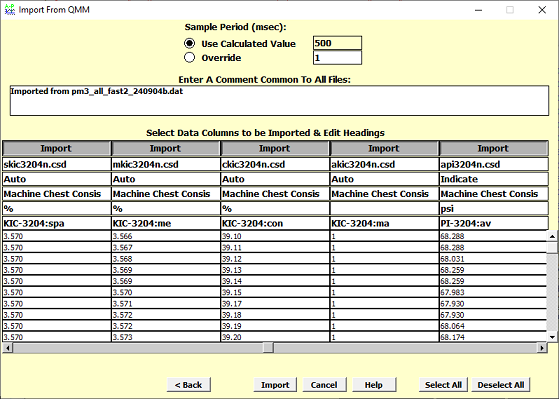Viewport: 559px width, 399px height.
Task: Click the Indicate cell in api3204n column
Action: 493,179
